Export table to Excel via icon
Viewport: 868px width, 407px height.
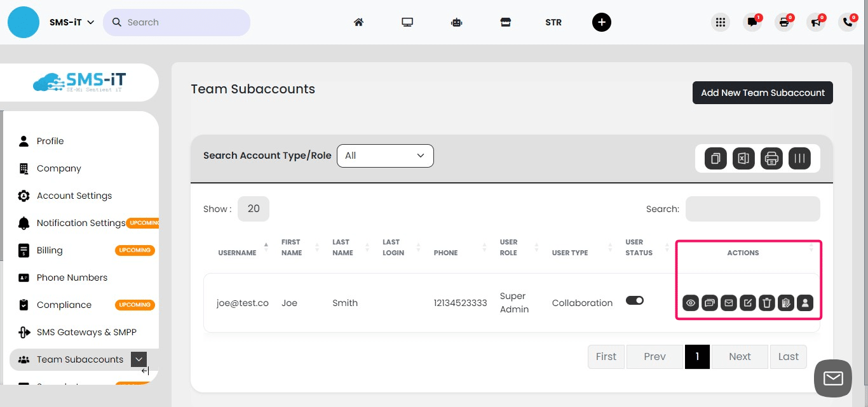click(743, 158)
